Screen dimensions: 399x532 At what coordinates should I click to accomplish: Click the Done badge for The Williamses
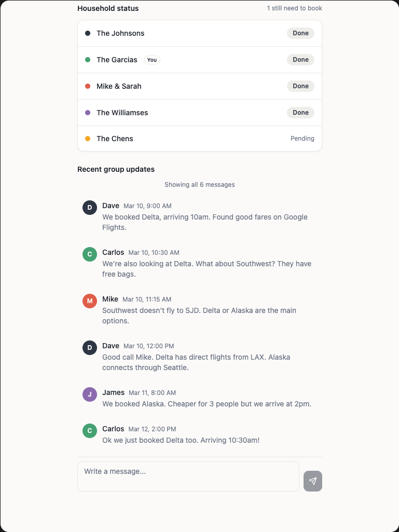300,113
